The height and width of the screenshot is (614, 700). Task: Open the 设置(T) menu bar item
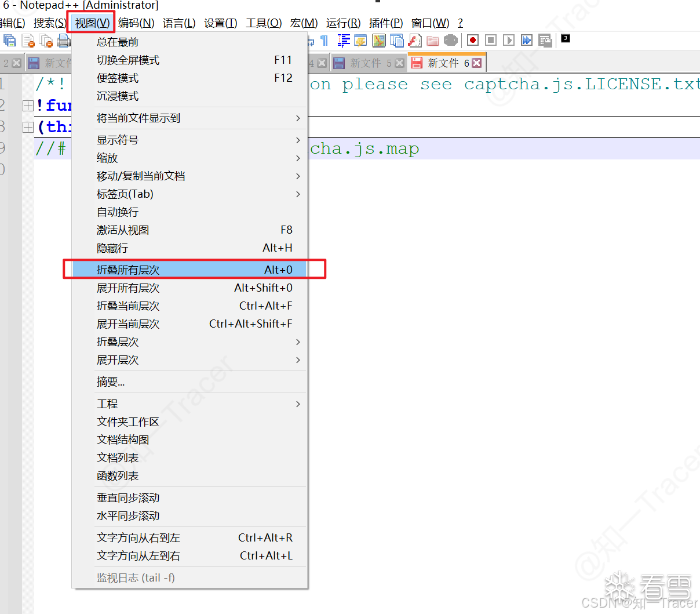pyautogui.click(x=221, y=23)
